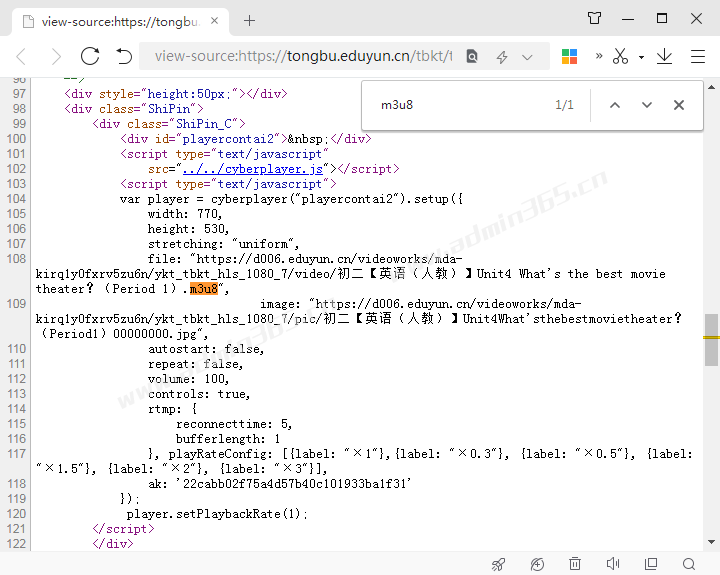Screen dimensions: 720x575
Task: Expand the address bar dropdown arrow
Action: tap(527, 57)
